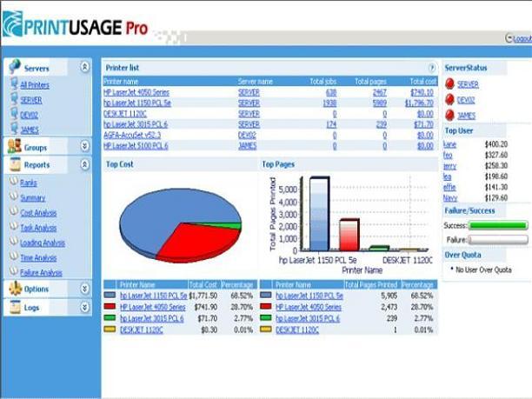This screenshot has height=399, width=532.
Task: Collapse the Servers panel
Action: point(84,67)
